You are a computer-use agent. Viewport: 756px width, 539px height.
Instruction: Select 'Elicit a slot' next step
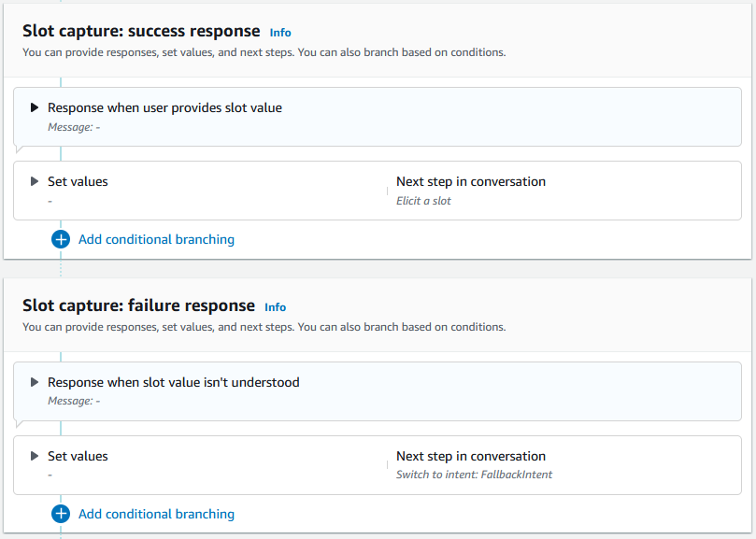423,201
